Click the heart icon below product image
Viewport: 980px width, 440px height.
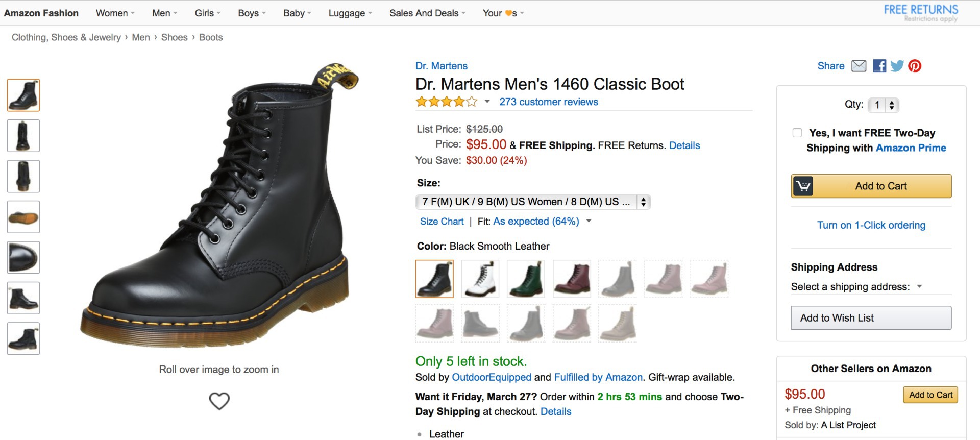[219, 401]
